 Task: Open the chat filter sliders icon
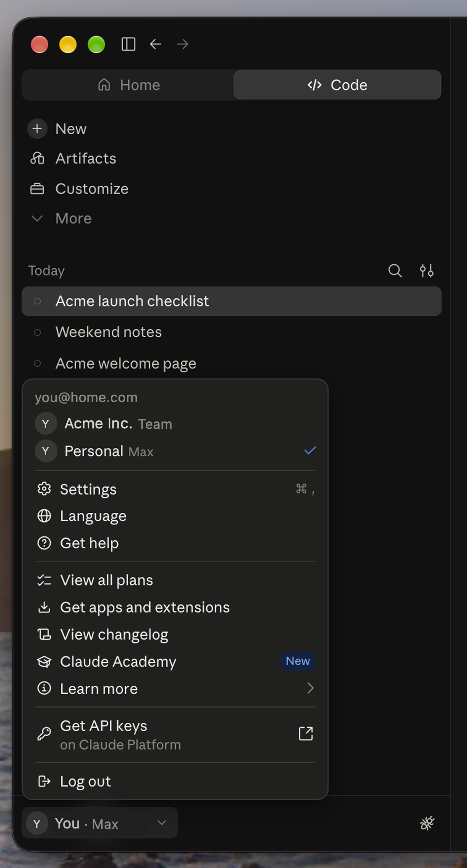427,271
